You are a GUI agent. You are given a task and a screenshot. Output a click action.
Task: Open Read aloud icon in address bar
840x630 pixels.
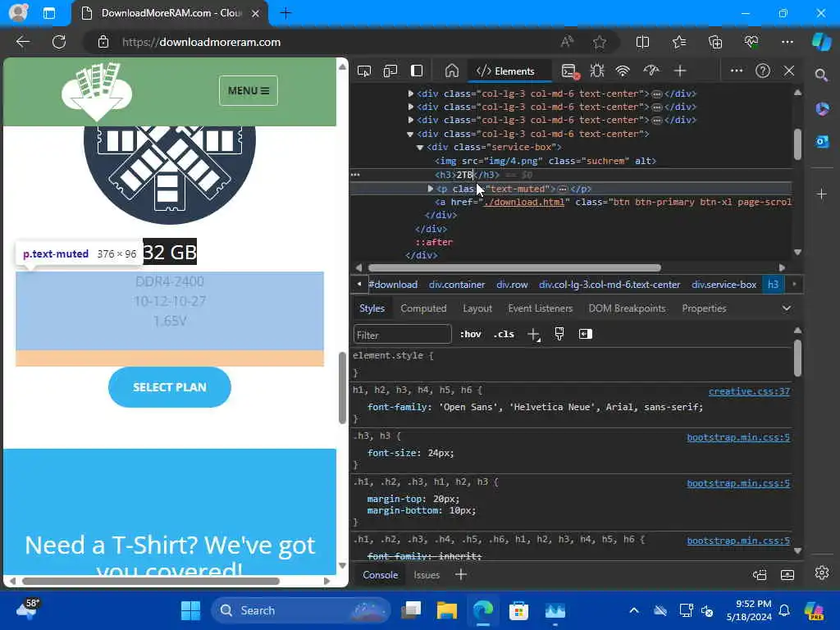(568, 42)
